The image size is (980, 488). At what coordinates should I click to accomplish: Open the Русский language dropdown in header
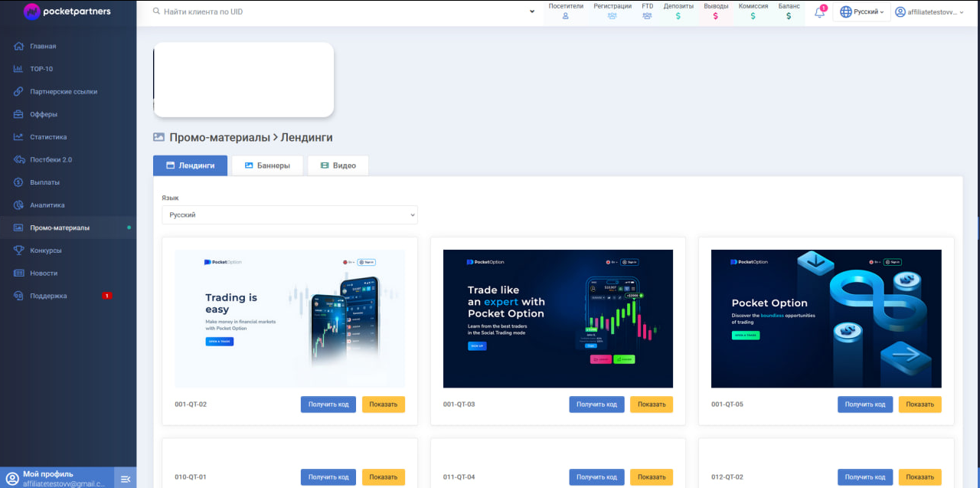click(861, 12)
